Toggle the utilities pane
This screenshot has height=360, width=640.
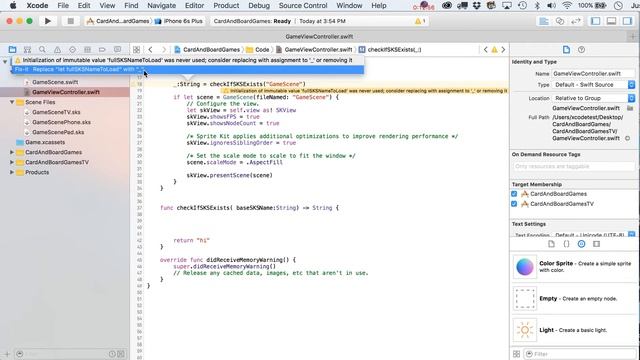tap(627, 21)
